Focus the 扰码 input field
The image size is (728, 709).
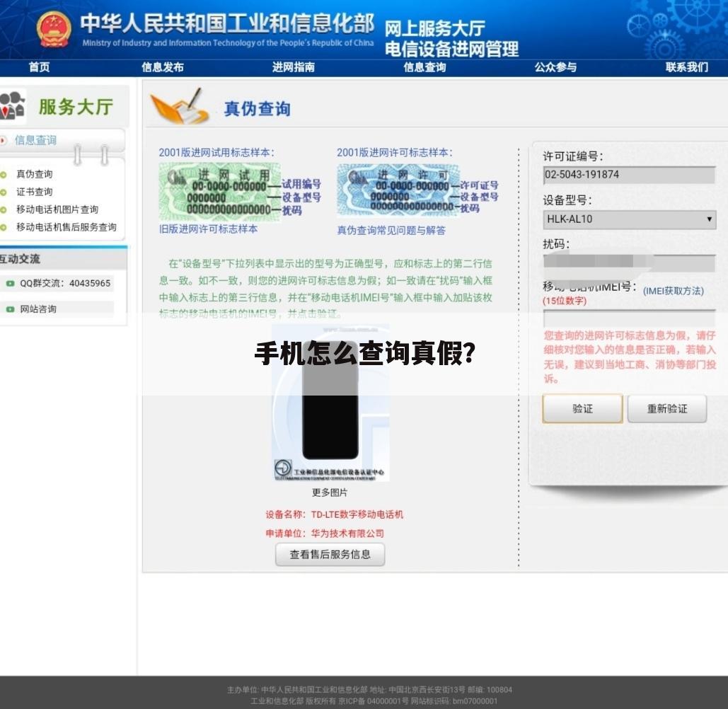coord(629,263)
